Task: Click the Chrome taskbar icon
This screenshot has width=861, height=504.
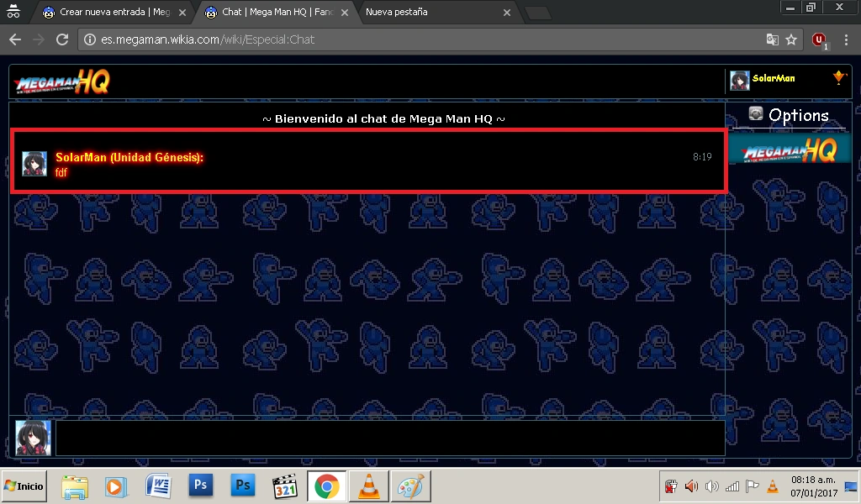Action: pyautogui.click(x=327, y=486)
